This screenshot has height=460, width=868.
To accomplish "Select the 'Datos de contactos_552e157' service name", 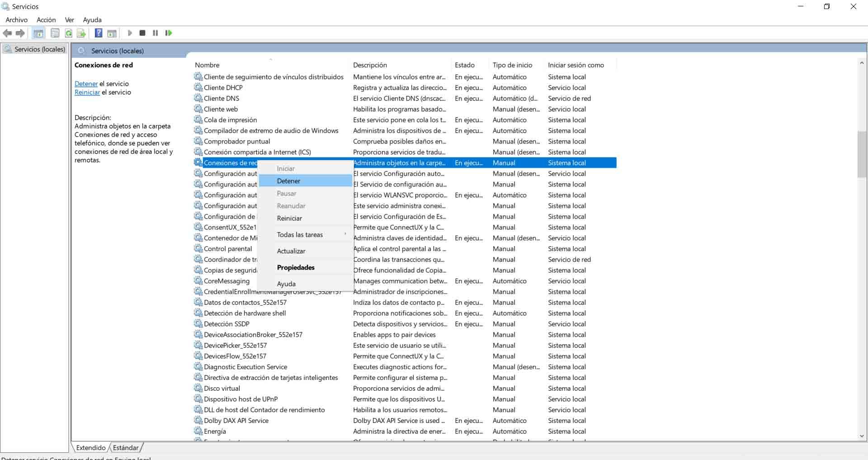I will [x=245, y=302].
